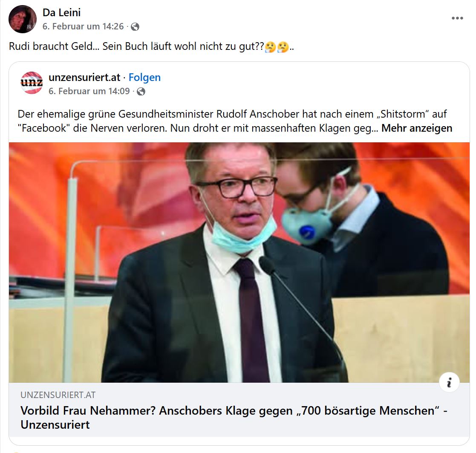Click the unzensuriert.at round logo avatar

[x=32, y=83]
